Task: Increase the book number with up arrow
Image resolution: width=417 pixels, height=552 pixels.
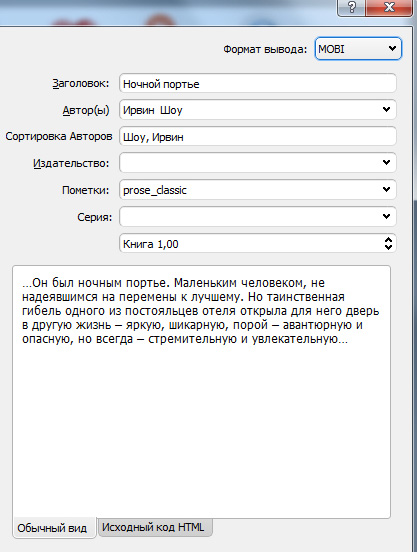Action: coord(388,239)
